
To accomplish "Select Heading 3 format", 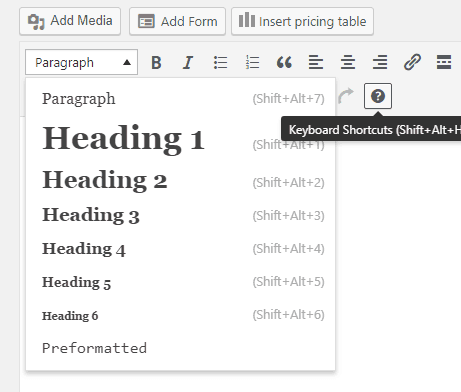I will click(x=180, y=215).
